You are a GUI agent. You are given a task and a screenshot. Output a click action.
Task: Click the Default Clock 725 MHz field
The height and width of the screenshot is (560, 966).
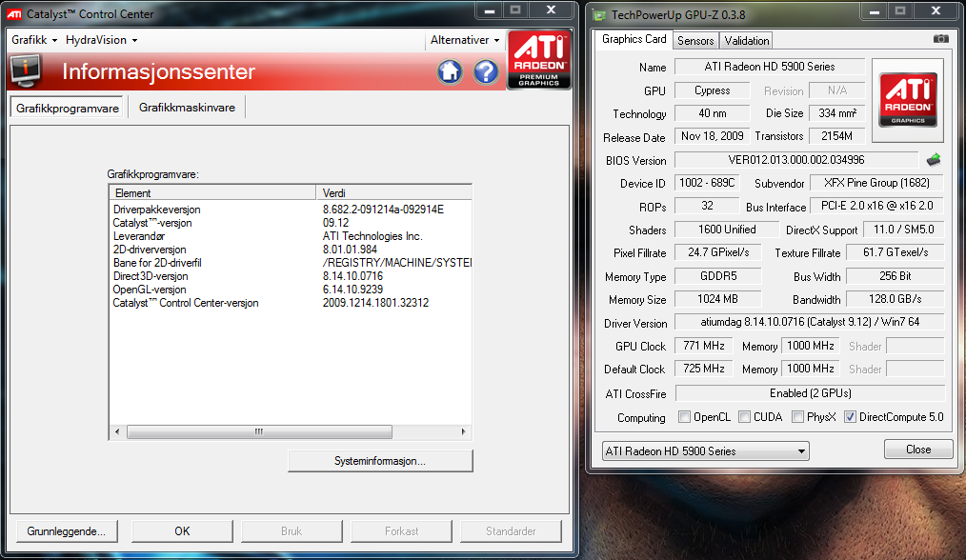tap(704, 369)
